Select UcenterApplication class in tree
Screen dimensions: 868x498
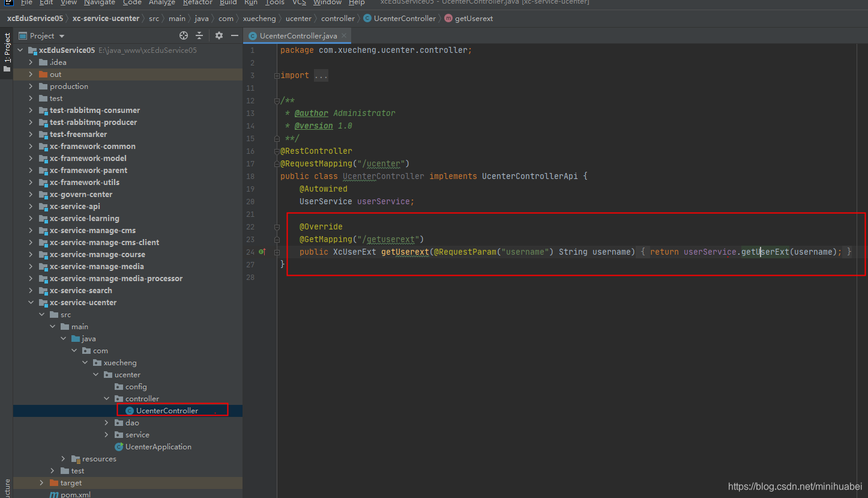click(x=158, y=447)
